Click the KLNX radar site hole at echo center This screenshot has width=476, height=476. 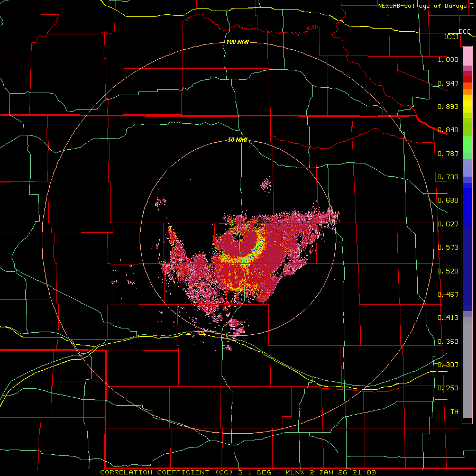point(239,237)
